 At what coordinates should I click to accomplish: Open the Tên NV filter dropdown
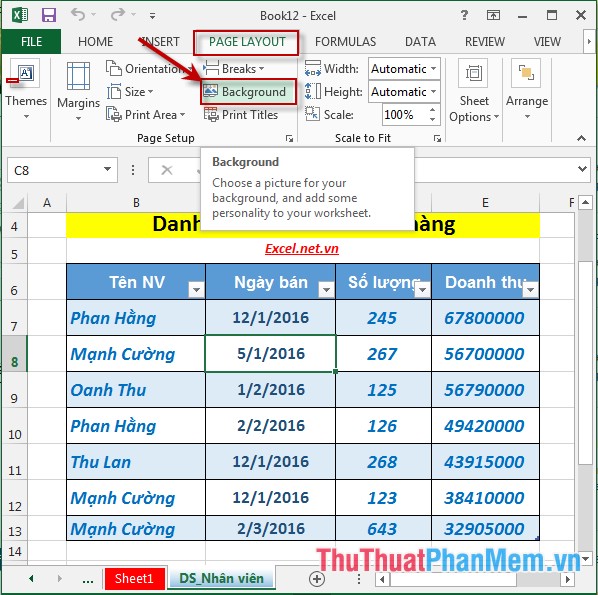(x=196, y=290)
